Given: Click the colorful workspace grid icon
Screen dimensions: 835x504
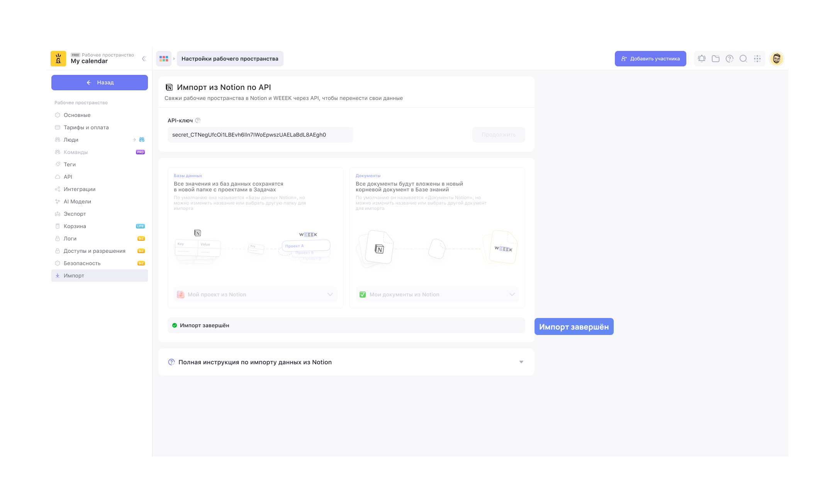Looking at the screenshot, I should point(164,59).
